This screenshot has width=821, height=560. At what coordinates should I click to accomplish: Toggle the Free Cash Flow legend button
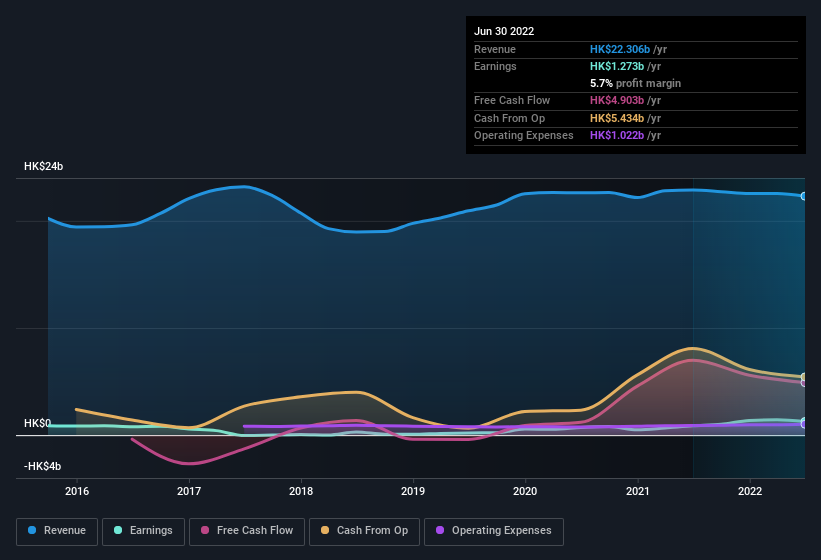[247, 531]
